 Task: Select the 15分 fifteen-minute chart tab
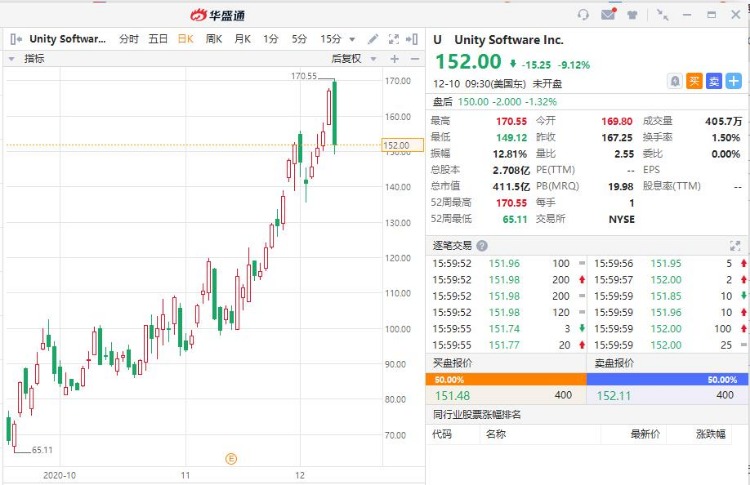[x=331, y=39]
